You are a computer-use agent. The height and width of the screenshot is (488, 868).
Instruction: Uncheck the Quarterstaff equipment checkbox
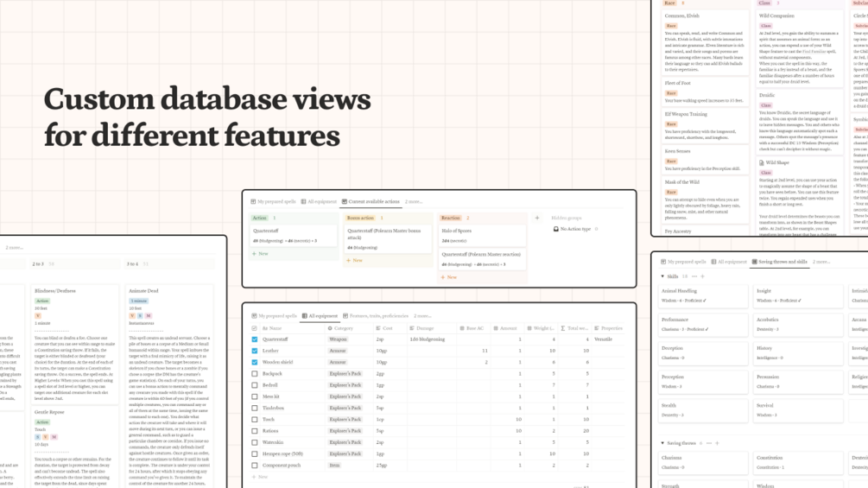[255, 339]
